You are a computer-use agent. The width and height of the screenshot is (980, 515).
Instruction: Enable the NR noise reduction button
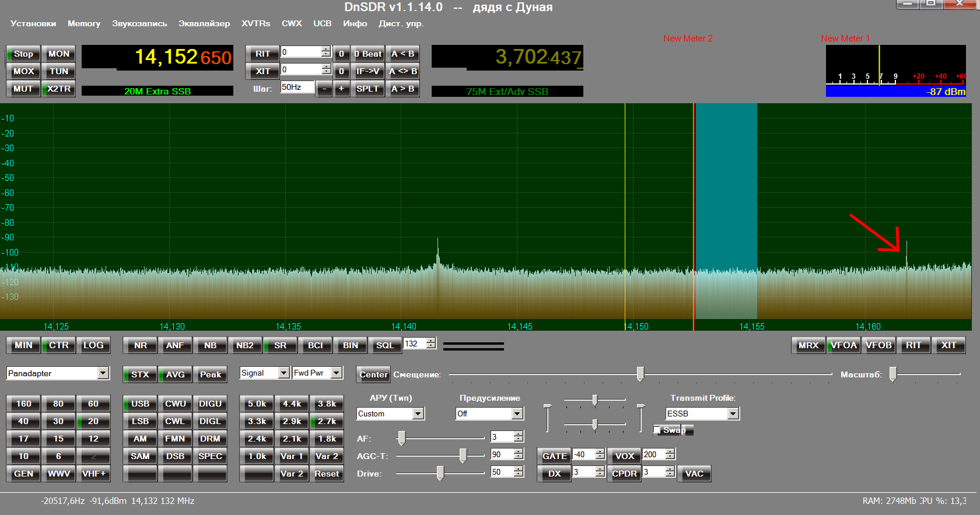[x=140, y=345]
